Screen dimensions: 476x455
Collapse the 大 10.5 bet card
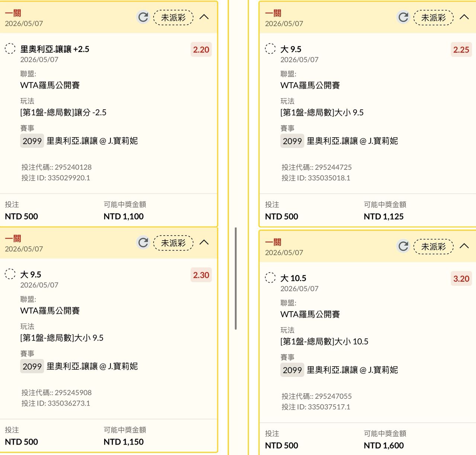[x=464, y=246]
